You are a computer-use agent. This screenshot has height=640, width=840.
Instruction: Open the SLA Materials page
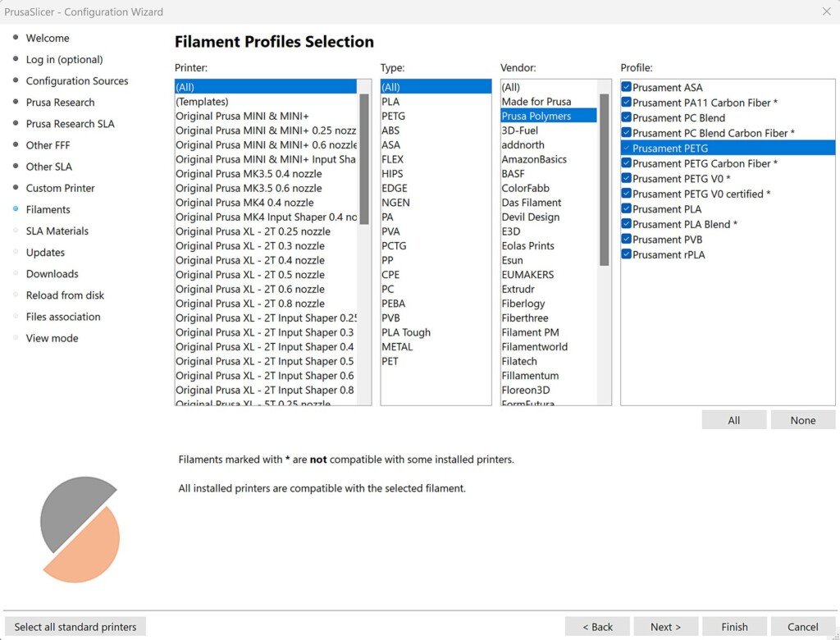(x=57, y=231)
